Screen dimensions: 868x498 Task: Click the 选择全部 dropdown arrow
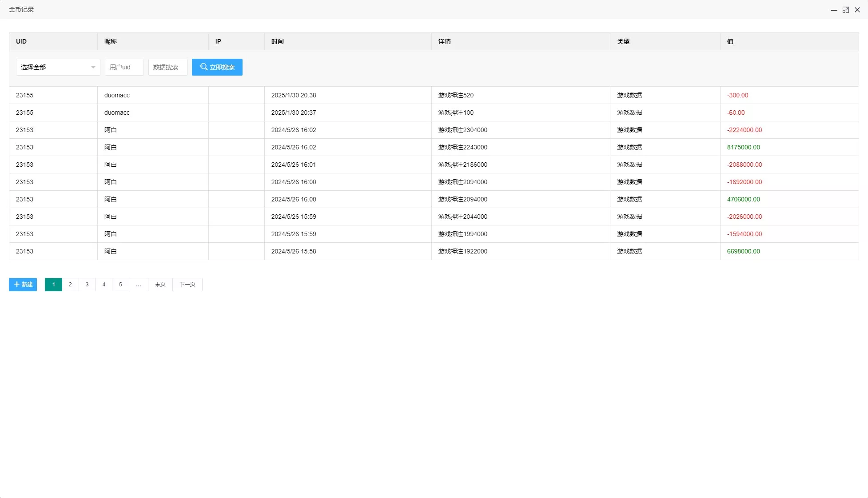click(x=93, y=67)
